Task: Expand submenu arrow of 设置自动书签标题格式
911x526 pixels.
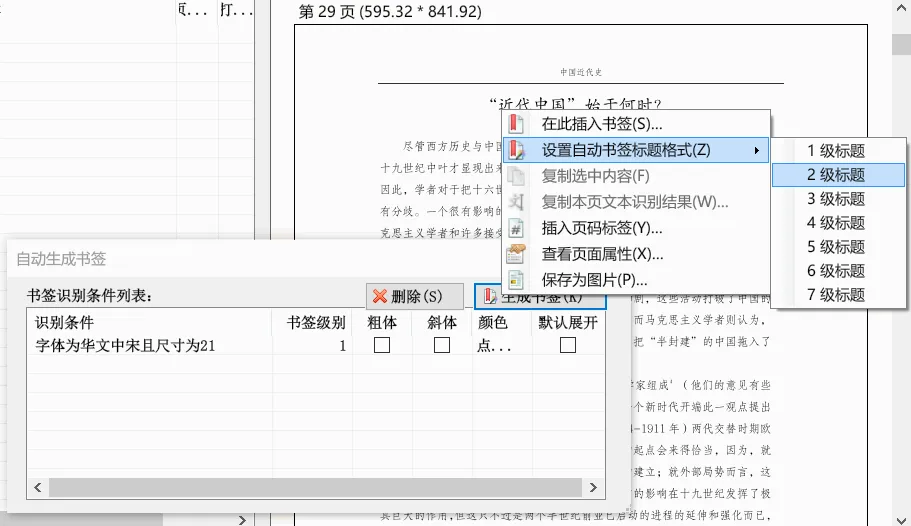Action: tap(756, 151)
